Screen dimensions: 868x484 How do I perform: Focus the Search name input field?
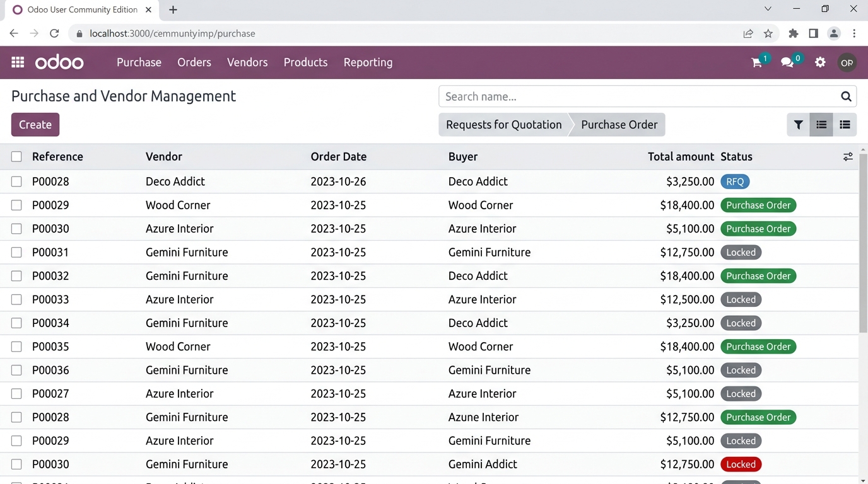640,96
